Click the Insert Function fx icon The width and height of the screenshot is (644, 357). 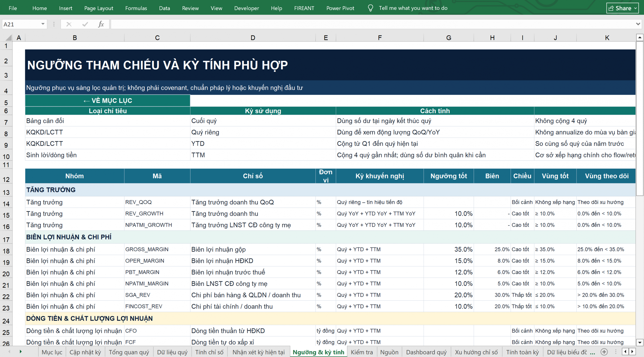point(101,24)
